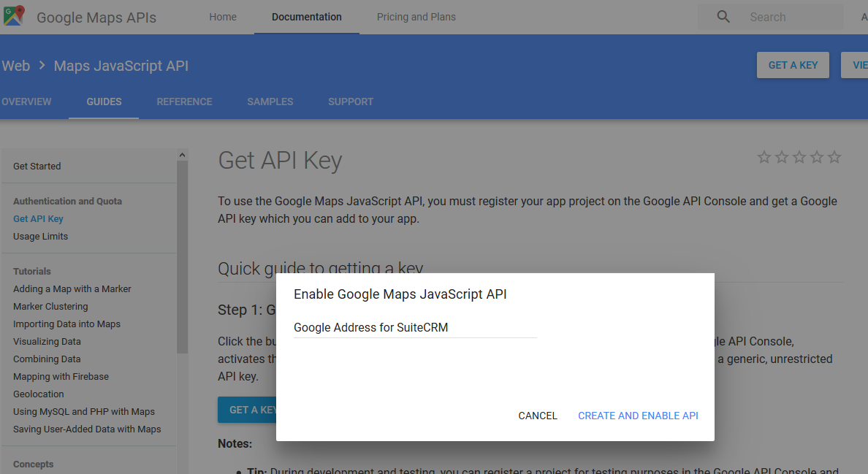Click Enable Google Maps JavaScript API title

400,294
